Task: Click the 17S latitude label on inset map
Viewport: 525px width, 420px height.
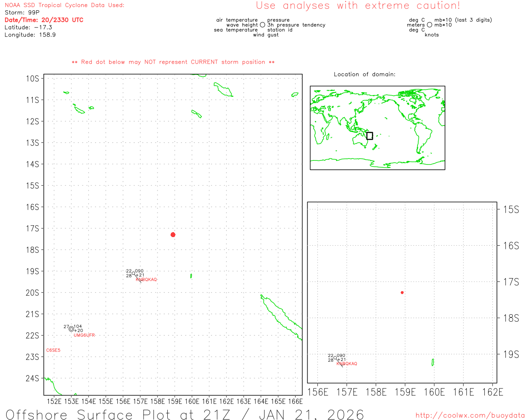Action: 511,282
